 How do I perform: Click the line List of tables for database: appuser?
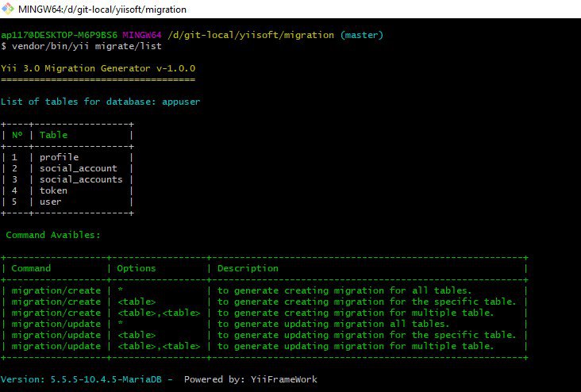point(101,102)
